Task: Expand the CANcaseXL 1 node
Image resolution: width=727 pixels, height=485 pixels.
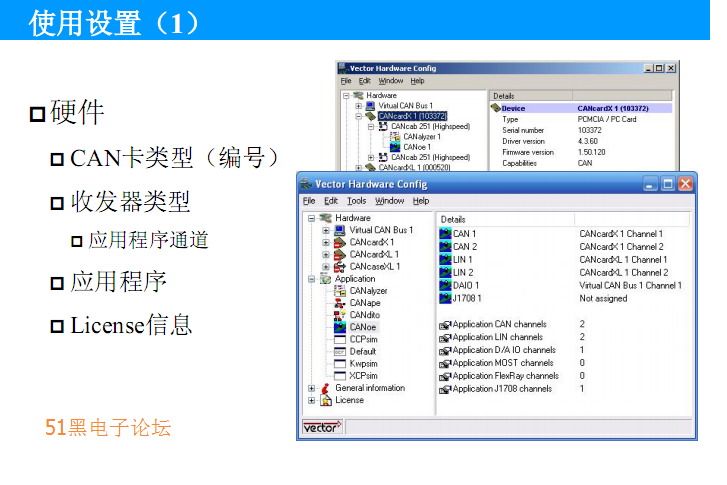Action: [x=326, y=267]
